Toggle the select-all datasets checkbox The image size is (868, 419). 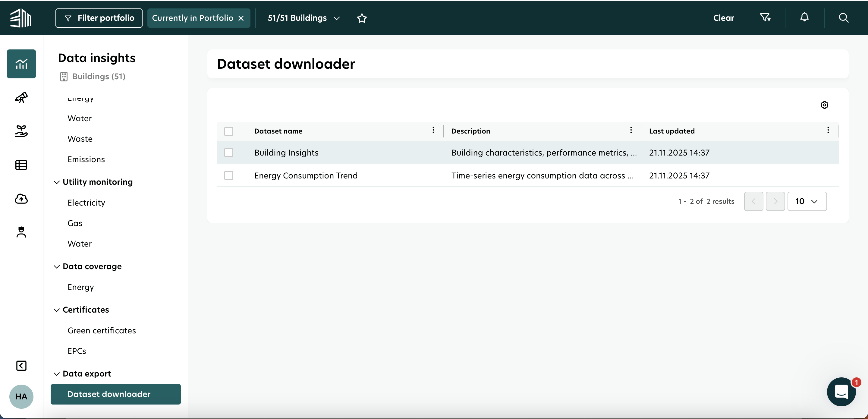(229, 131)
